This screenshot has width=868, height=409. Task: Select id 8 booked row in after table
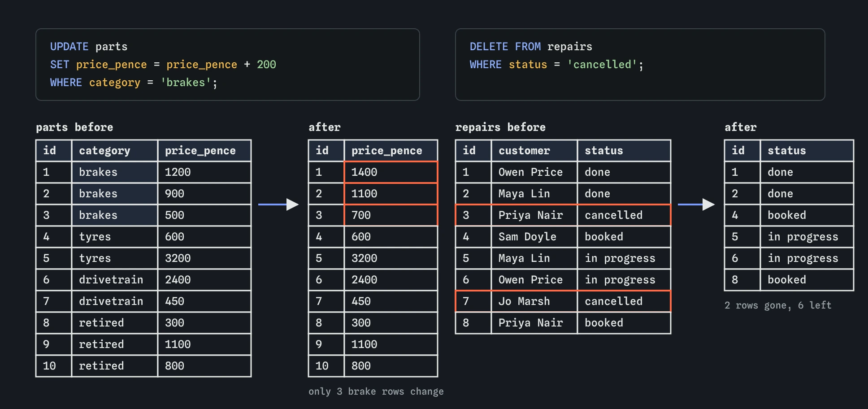789,280
